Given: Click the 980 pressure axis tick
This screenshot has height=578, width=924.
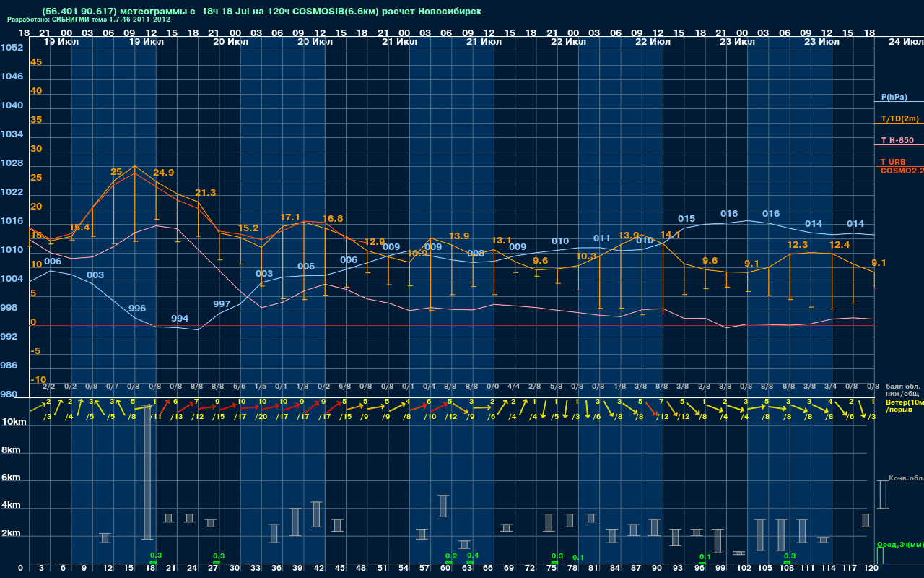Looking at the screenshot, I should point(9,394).
